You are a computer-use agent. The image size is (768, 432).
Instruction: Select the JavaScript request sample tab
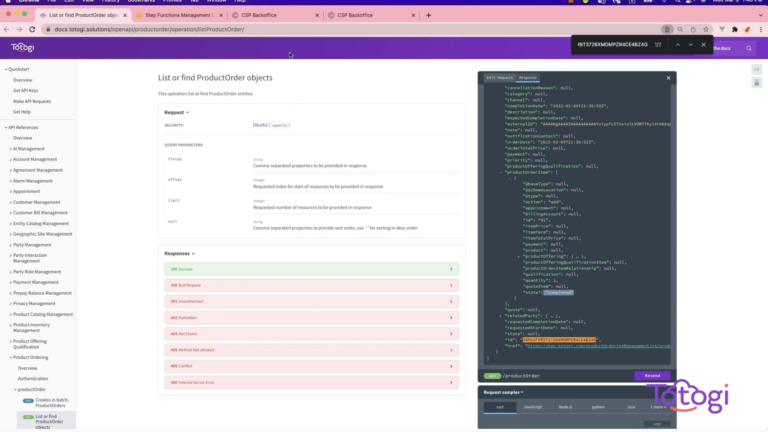click(531, 407)
